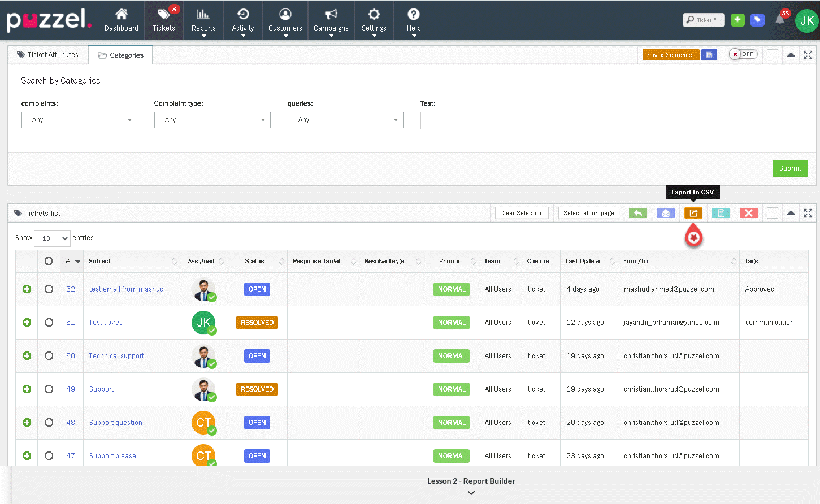The image size is (820, 504).
Task: Click the Test text input field
Action: pyautogui.click(x=481, y=120)
